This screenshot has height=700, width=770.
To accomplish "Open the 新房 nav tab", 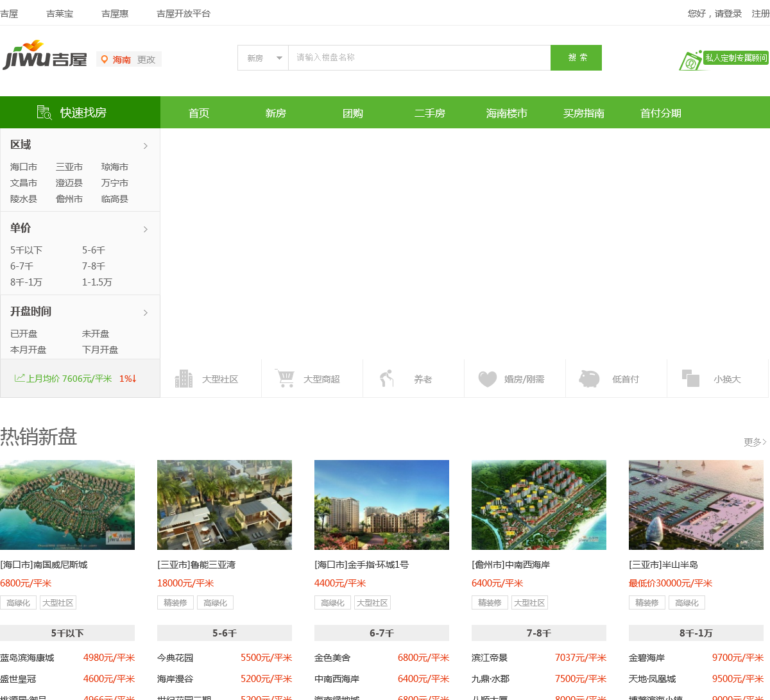I will coord(276,113).
